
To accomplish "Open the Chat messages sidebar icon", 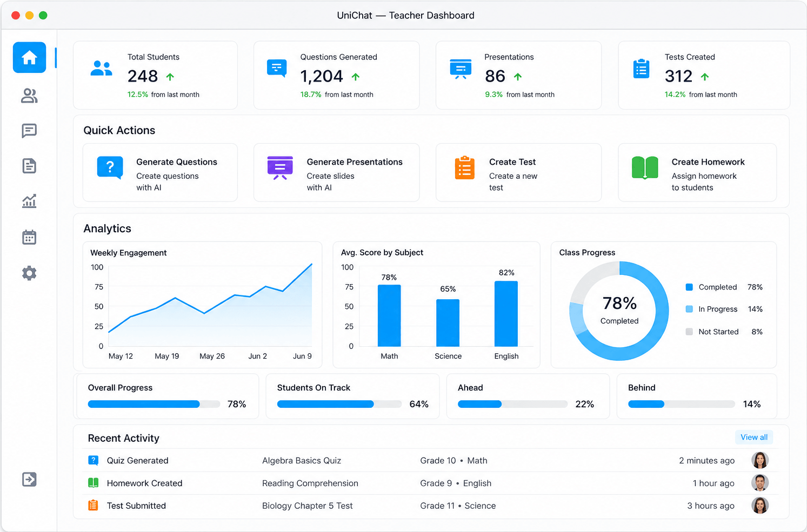I will pos(29,131).
